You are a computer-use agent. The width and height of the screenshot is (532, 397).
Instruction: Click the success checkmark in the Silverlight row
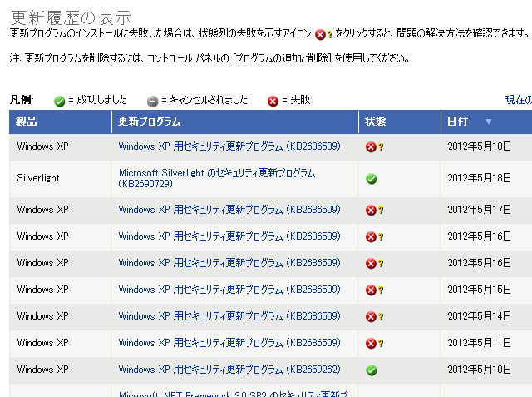tap(372, 179)
